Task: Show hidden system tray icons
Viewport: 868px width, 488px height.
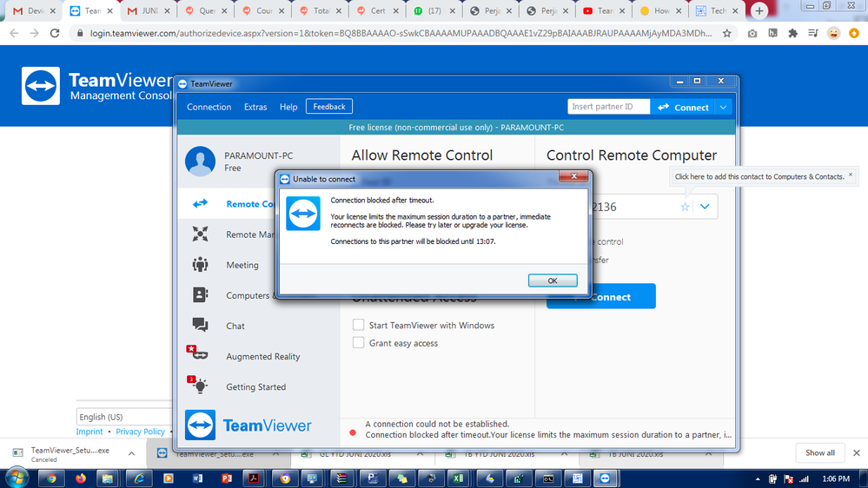Action: [x=758, y=479]
